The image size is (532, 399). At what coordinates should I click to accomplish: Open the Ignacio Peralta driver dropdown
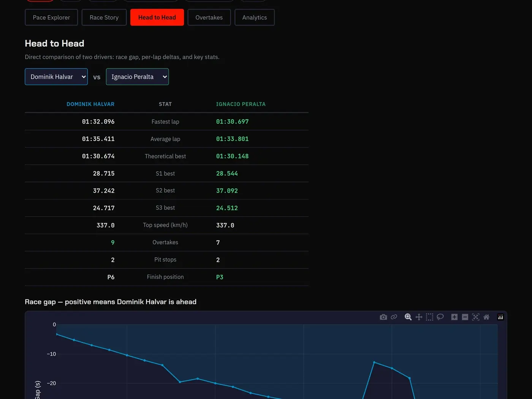point(137,77)
